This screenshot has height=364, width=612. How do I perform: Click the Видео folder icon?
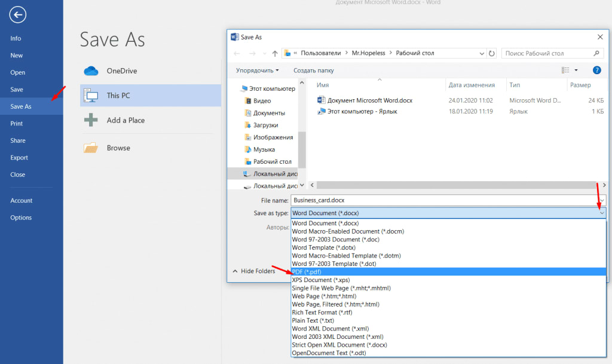(x=248, y=101)
